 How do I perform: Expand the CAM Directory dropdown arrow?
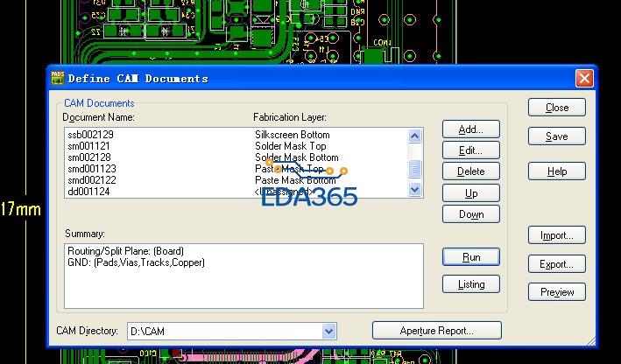328,331
